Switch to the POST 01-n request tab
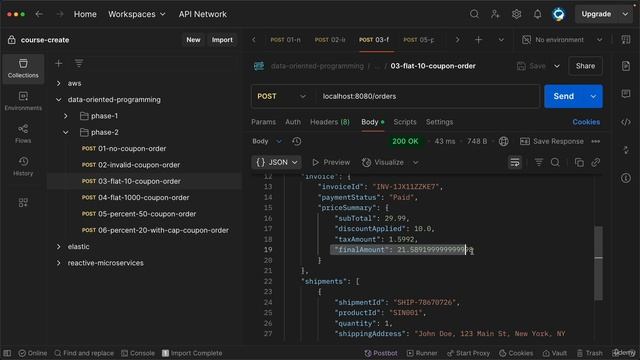The height and width of the screenshot is (360, 640). point(285,40)
